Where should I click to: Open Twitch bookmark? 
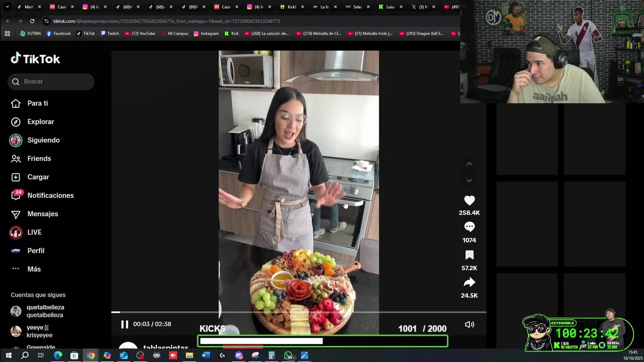tap(110, 34)
